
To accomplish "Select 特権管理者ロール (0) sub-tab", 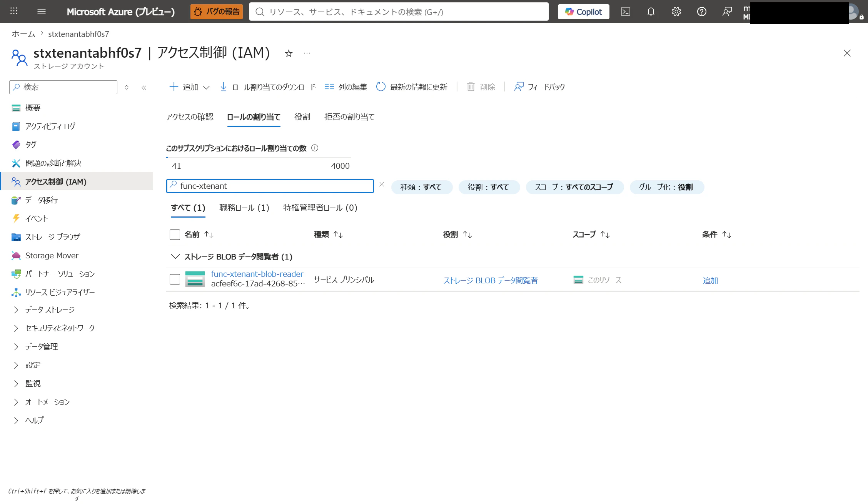I will 320,208.
